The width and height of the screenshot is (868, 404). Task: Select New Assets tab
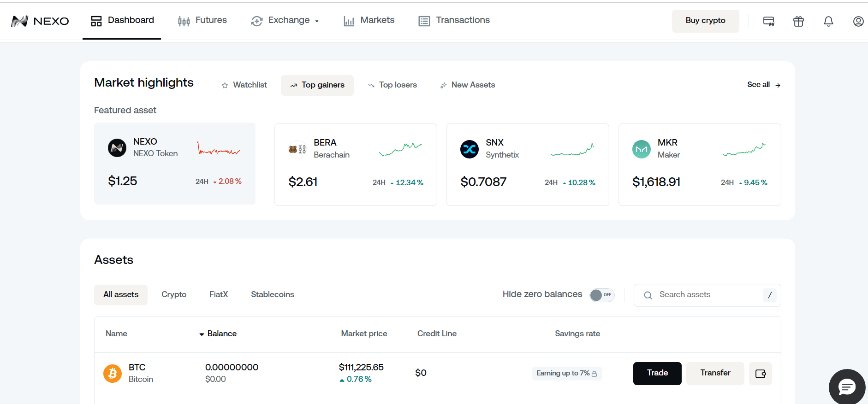(468, 85)
